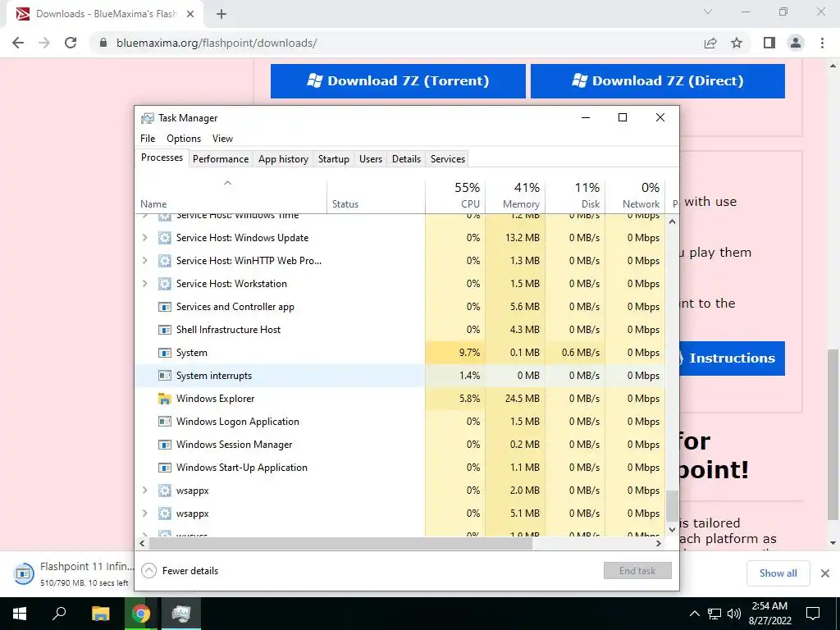
Task: Click the Service Host: Windows Update gear icon
Action: click(x=164, y=238)
